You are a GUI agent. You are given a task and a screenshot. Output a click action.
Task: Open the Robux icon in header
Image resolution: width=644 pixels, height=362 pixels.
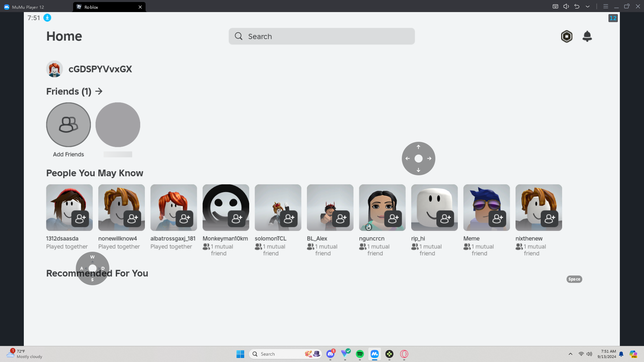(567, 36)
